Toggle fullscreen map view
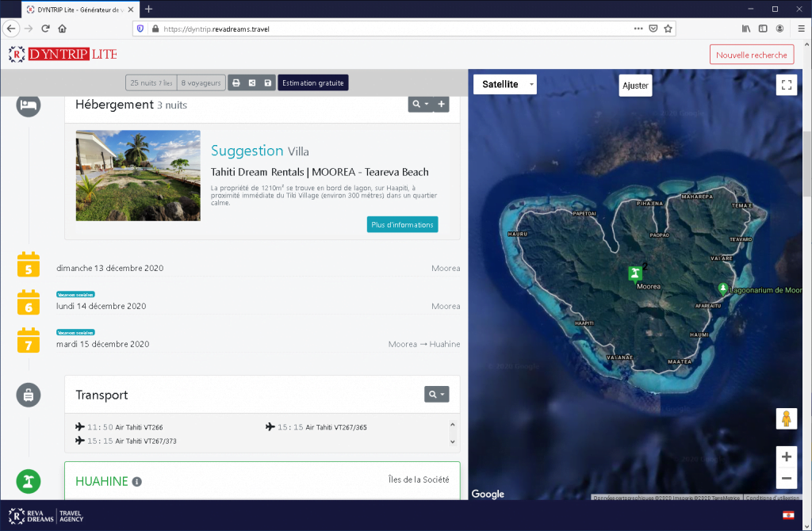 click(786, 86)
